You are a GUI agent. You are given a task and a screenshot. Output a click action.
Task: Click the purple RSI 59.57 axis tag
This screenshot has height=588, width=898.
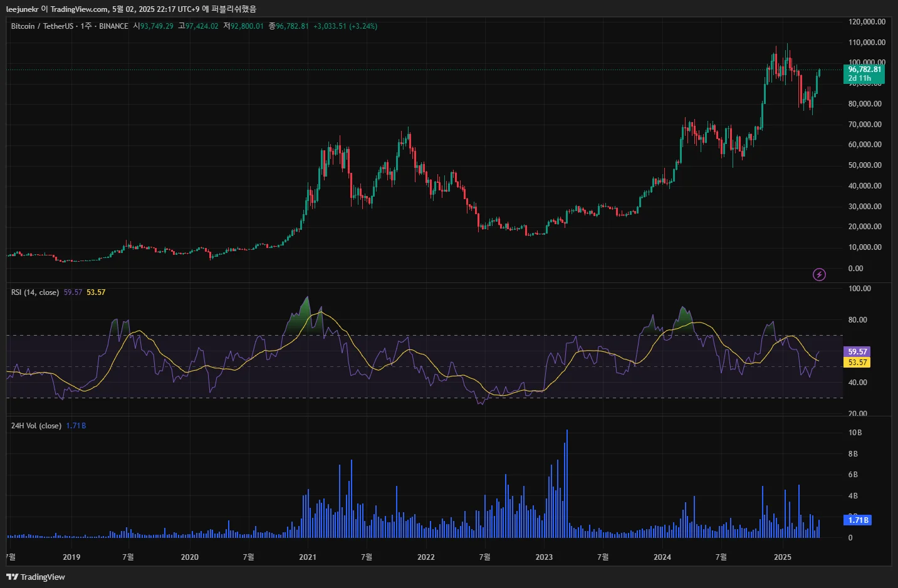[x=857, y=352]
